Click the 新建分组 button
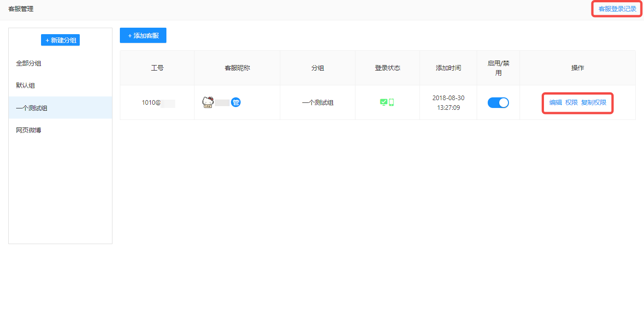 (x=60, y=40)
